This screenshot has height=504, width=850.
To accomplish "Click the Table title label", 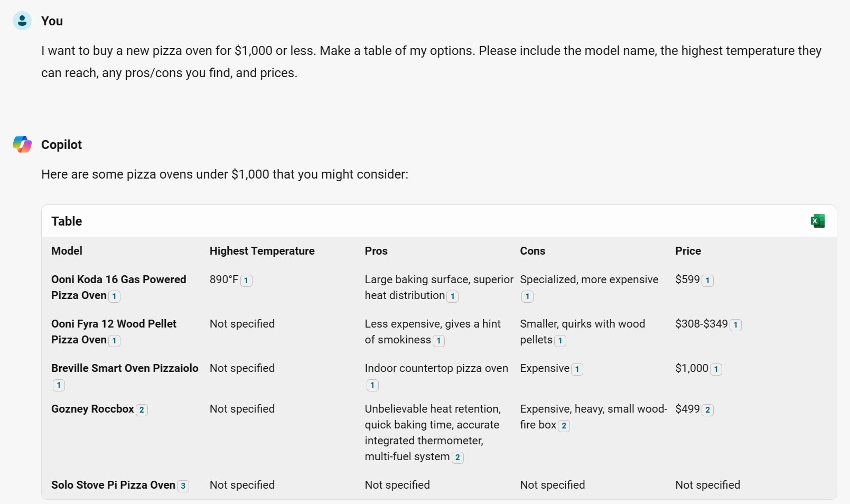I will tap(67, 221).
